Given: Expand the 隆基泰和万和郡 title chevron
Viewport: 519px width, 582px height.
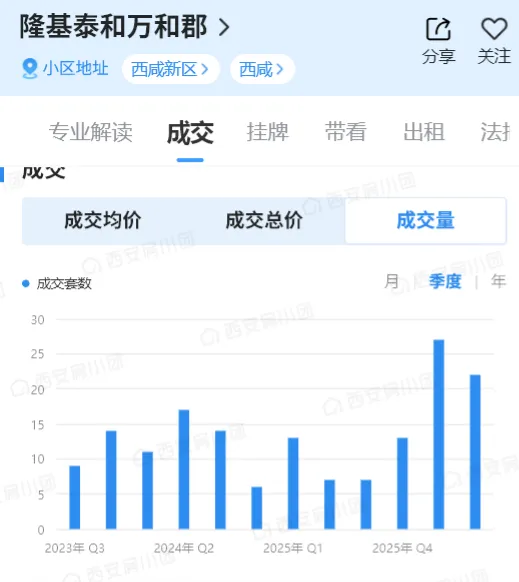Looking at the screenshot, I should click(224, 27).
